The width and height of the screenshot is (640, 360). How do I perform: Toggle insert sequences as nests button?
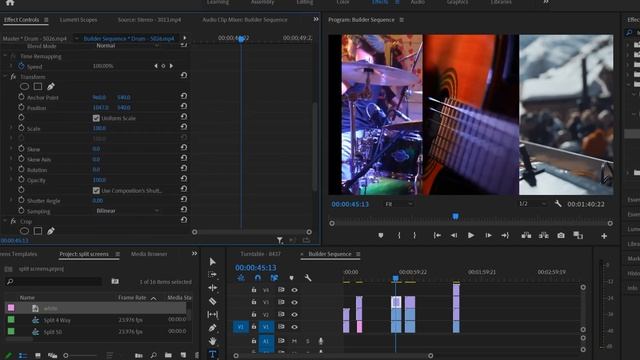click(241, 278)
